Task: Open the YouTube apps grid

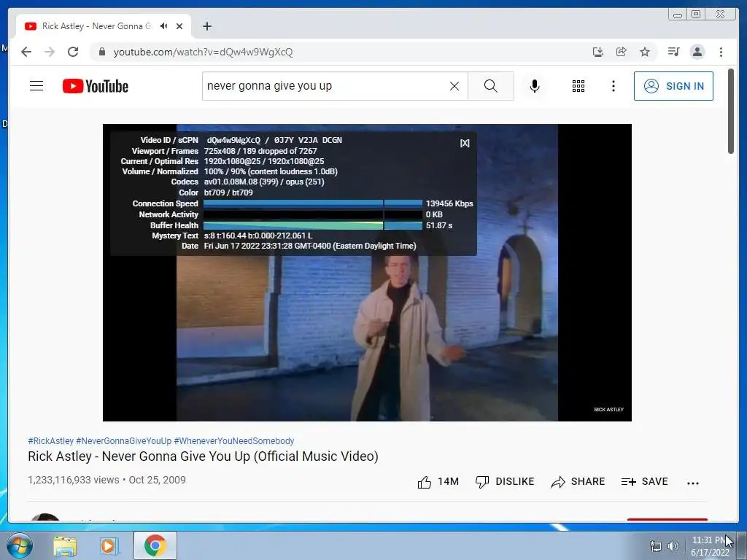Action: [x=578, y=86]
